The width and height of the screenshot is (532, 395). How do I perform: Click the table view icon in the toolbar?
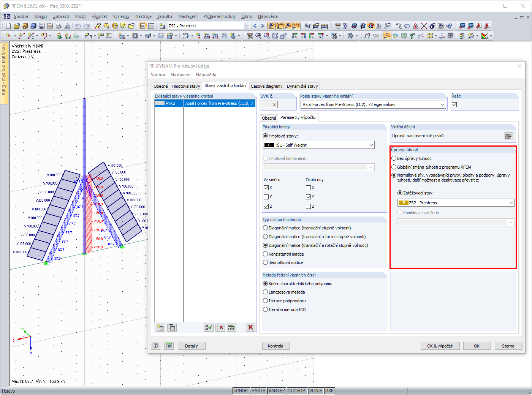click(151, 26)
